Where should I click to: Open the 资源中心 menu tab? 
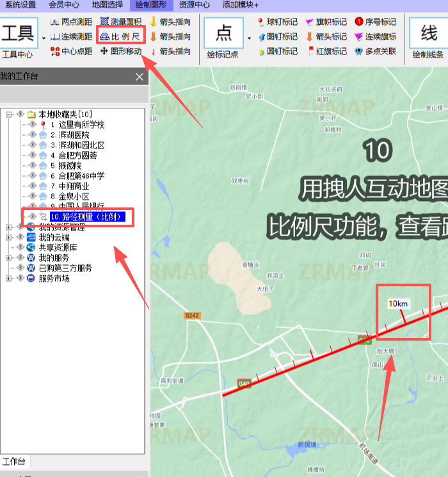point(194,4)
